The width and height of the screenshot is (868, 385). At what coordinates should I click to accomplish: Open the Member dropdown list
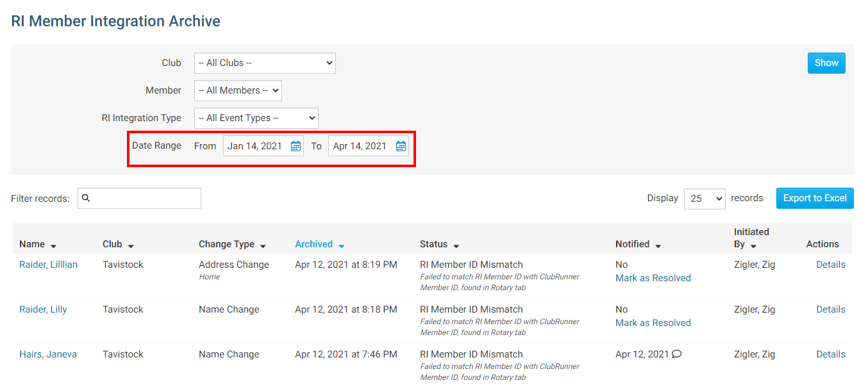(238, 90)
